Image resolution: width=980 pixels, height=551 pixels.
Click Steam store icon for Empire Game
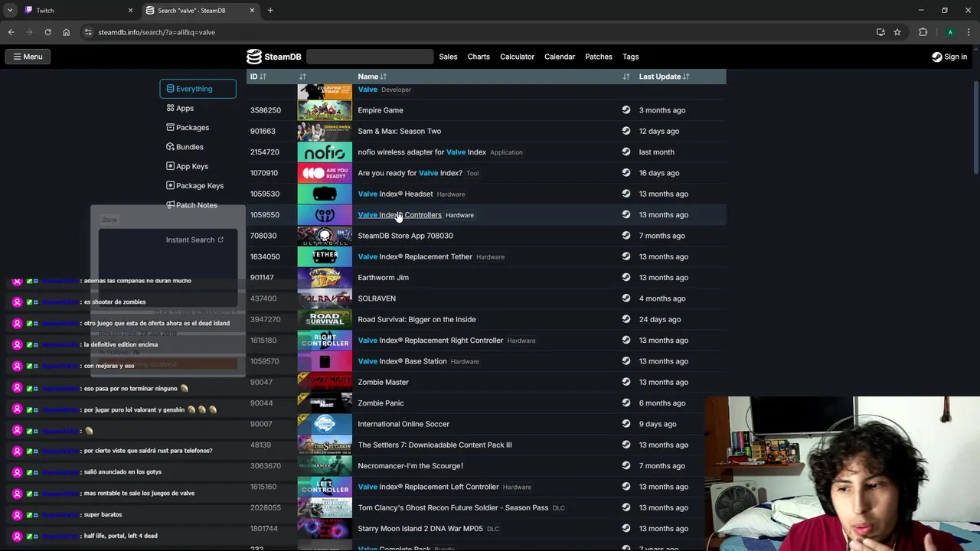click(626, 110)
